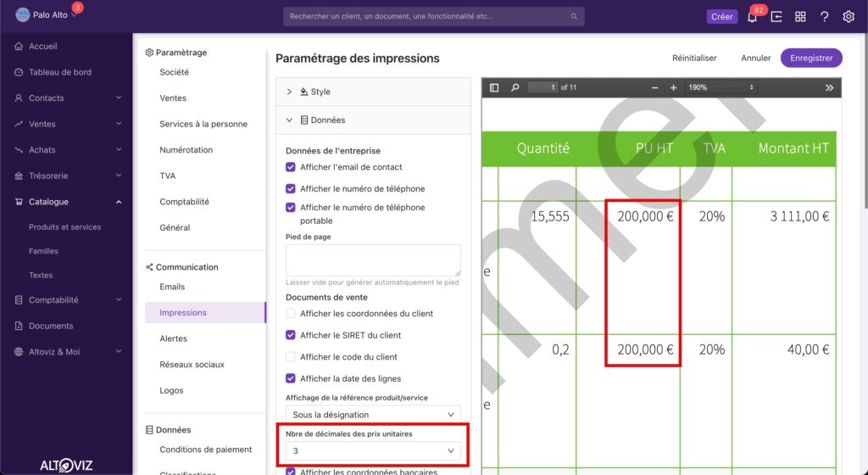Open the settings gear icon in header
This screenshot has width=868, height=475.
pos(849,17)
